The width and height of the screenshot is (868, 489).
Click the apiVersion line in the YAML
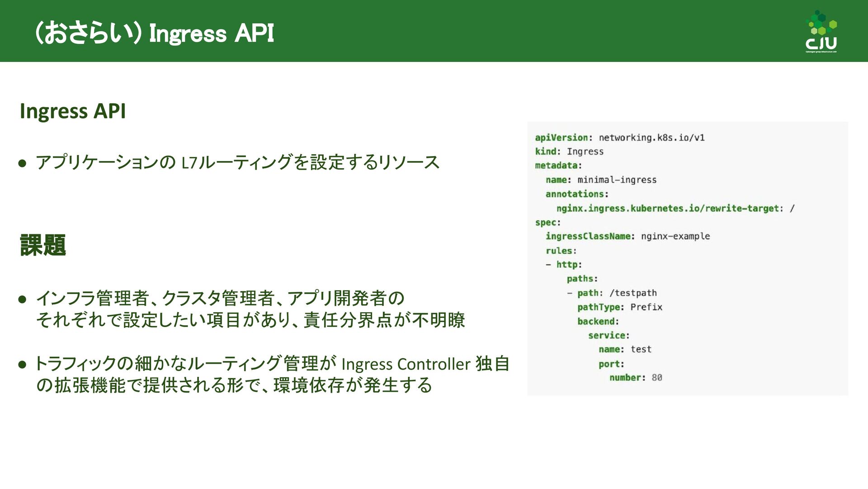pyautogui.click(x=619, y=138)
